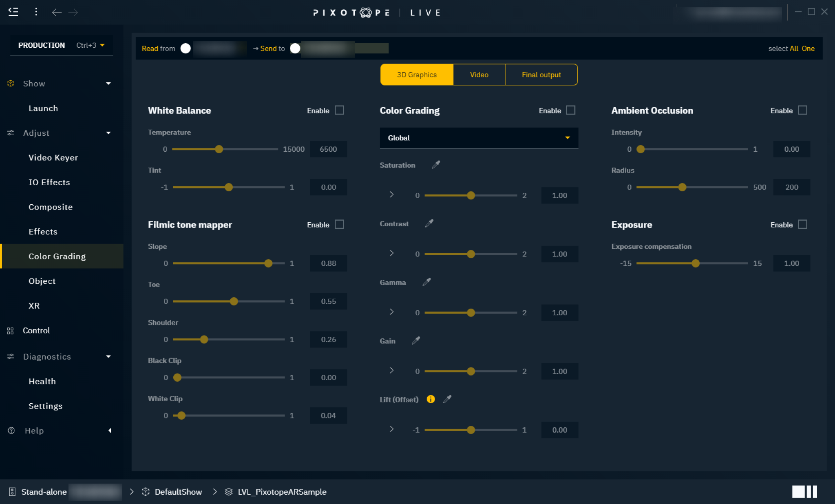Click the Temperature value field 6500
This screenshot has height=504, width=835.
tap(328, 149)
